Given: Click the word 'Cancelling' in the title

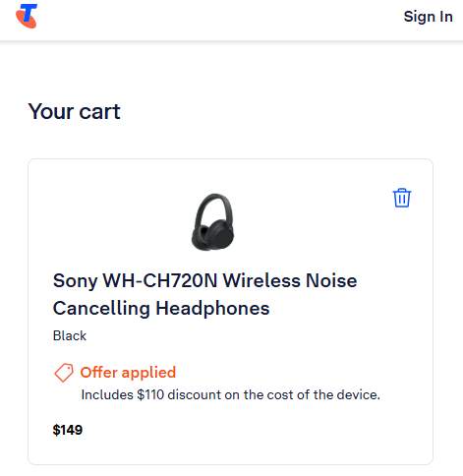Looking at the screenshot, I should 101,309.
